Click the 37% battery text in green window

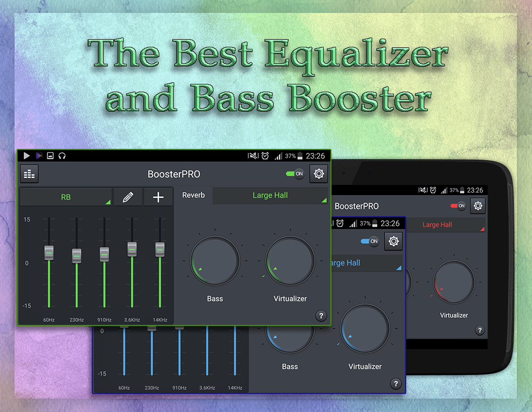click(x=290, y=156)
